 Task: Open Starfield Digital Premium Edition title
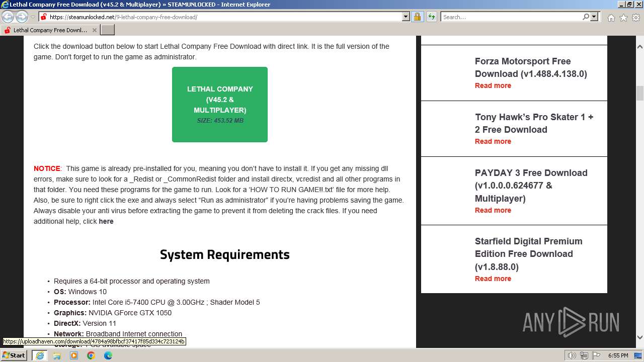[529, 254]
